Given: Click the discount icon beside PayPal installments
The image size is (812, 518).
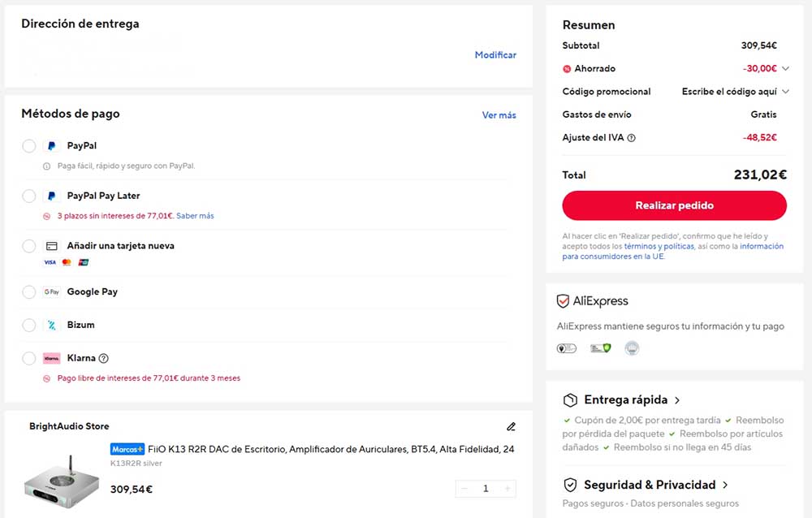Looking at the screenshot, I should tap(46, 216).
